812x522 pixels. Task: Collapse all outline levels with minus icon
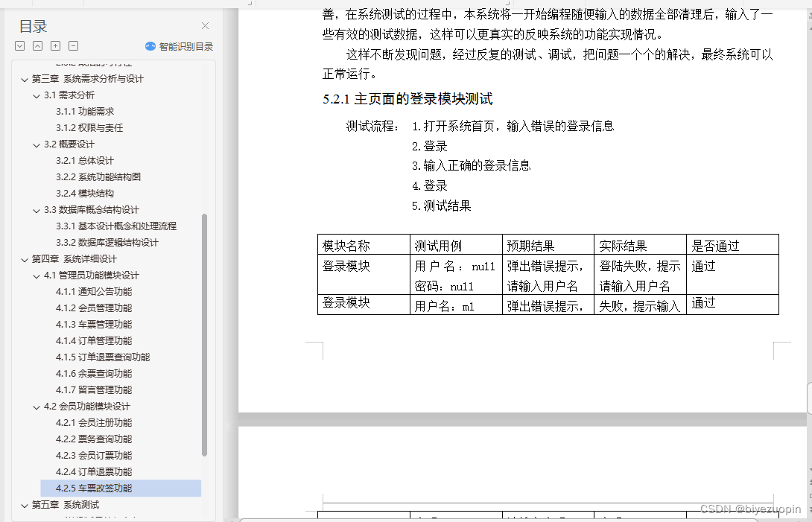[72, 45]
